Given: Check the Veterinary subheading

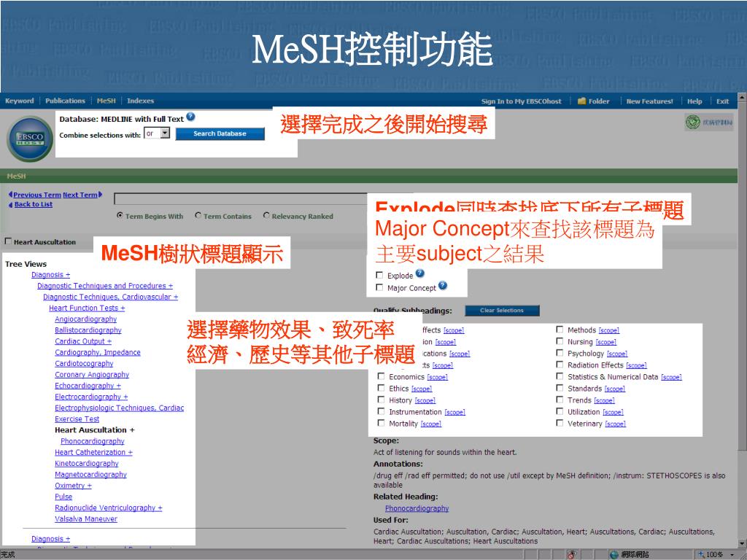Looking at the screenshot, I should 560,423.
